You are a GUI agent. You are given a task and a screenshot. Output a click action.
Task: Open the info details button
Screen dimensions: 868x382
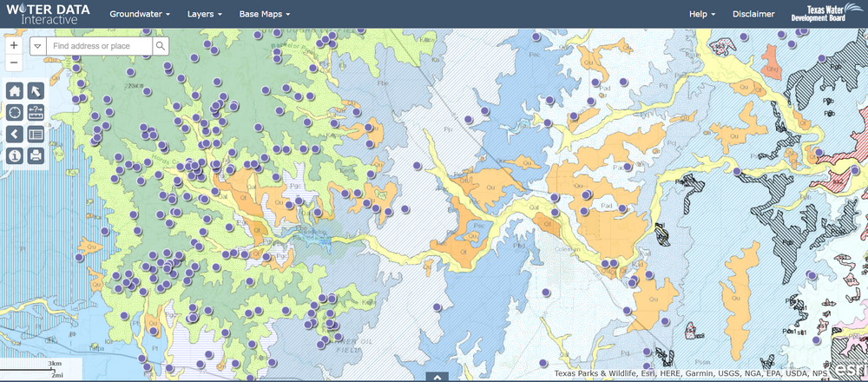[x=15, y=155]
